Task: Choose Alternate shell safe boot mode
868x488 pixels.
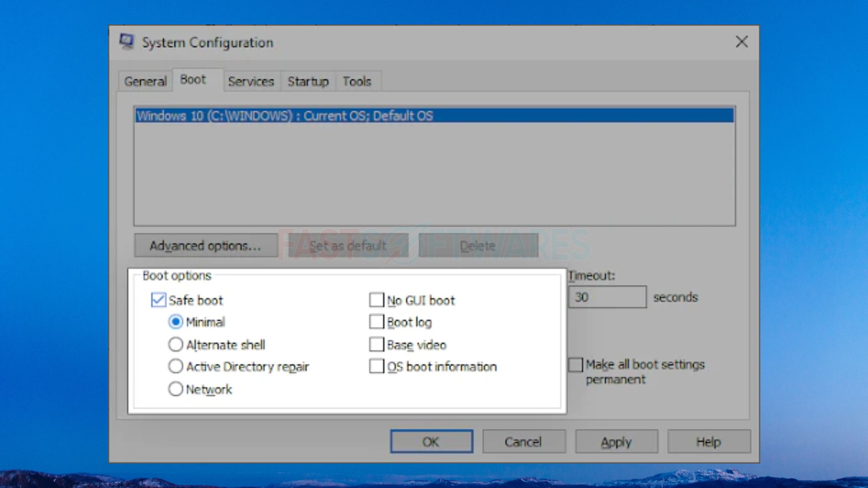Action: pos(175,344)
